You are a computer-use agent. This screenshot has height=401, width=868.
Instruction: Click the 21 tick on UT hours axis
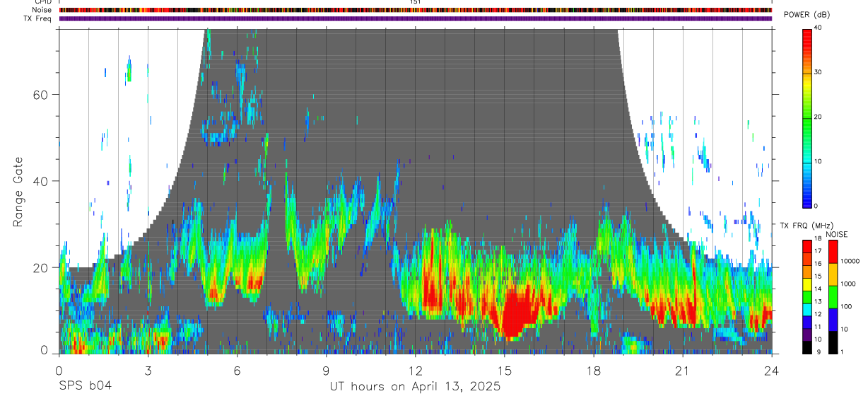pyautogui.click(x=682, y=371)
